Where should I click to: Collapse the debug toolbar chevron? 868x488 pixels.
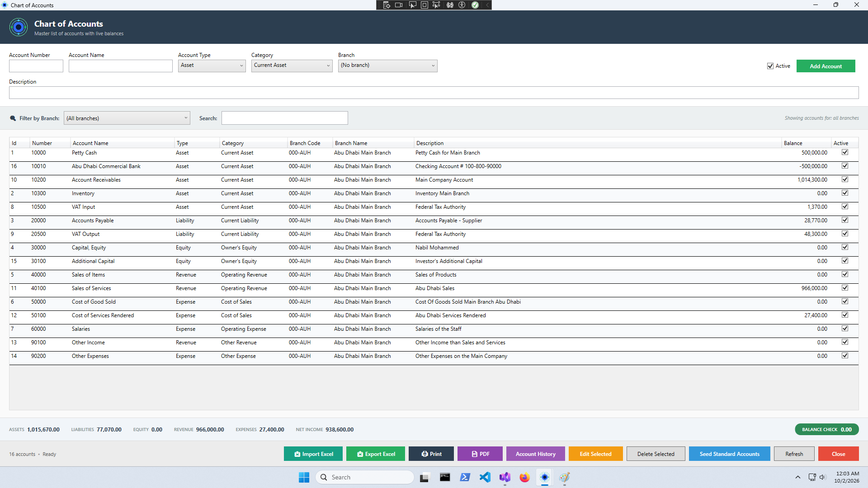click(487, 5)
